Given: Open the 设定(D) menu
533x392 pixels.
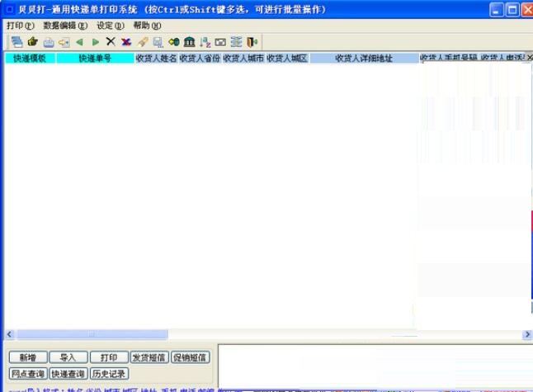Looking at the screenshot, I should (x=111, y=26).
